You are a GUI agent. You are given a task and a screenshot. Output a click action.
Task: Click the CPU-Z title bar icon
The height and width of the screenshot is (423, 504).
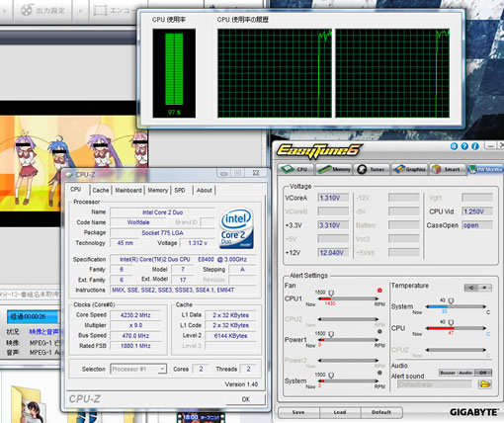(x=69, y=174)
